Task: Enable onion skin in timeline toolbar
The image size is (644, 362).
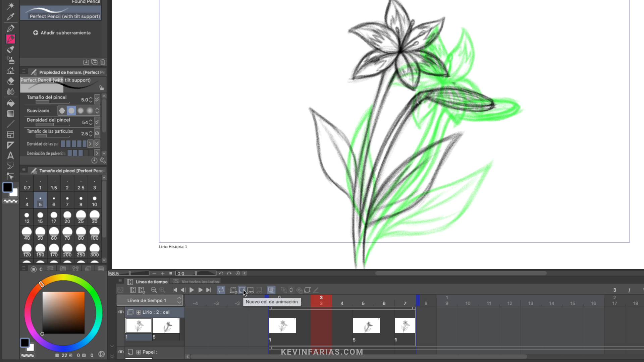Action: click(x=271, y=290)
